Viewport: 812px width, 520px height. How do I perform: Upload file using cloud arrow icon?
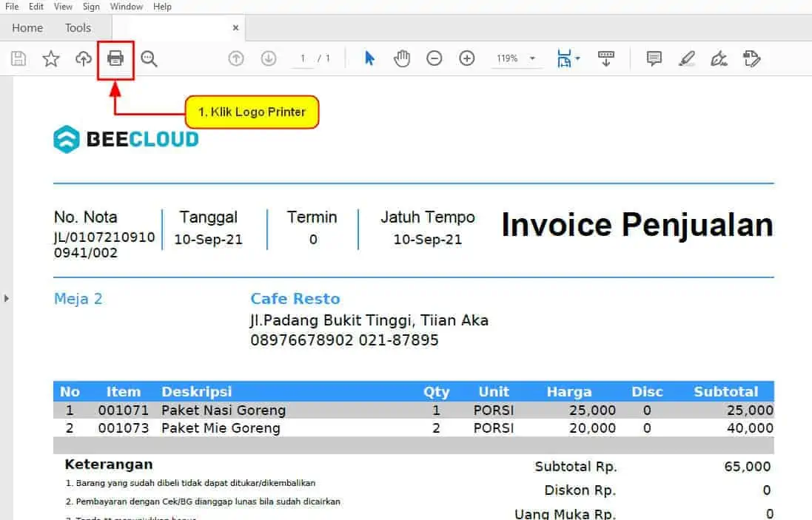click(x=84, y=58)
